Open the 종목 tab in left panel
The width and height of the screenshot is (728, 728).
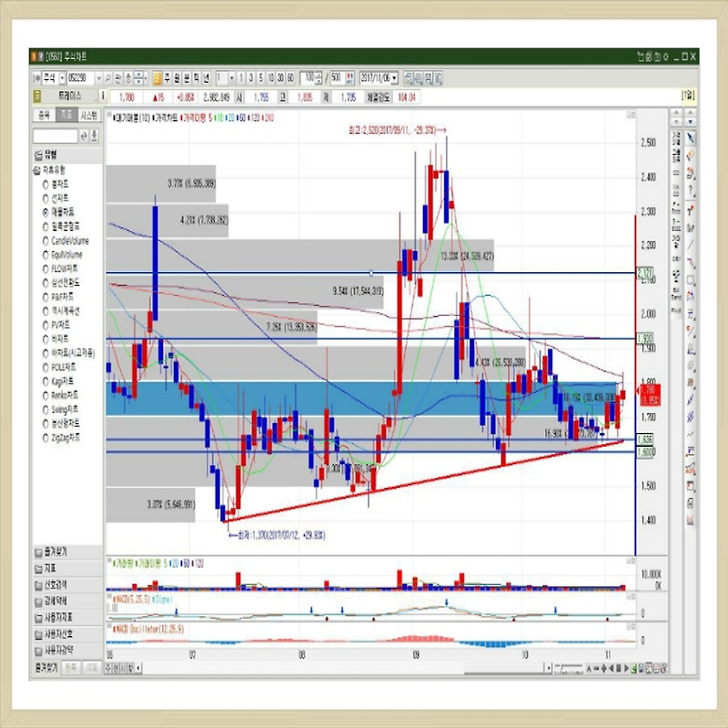point(44,116)
